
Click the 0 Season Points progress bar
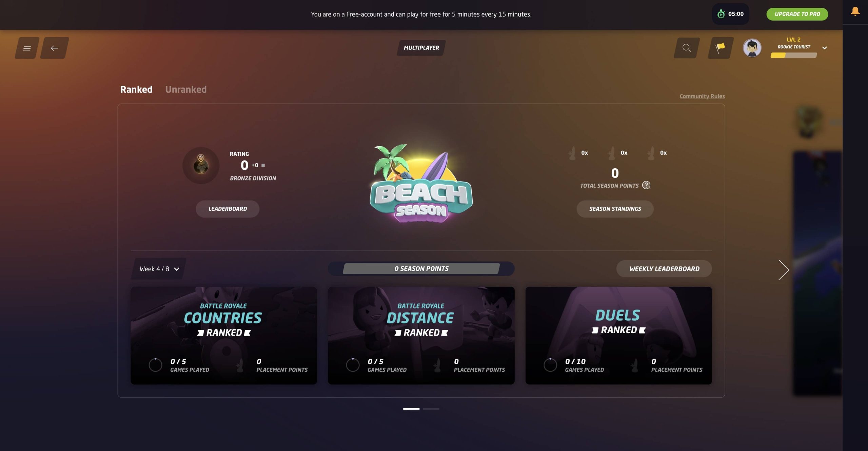point(421,269)
